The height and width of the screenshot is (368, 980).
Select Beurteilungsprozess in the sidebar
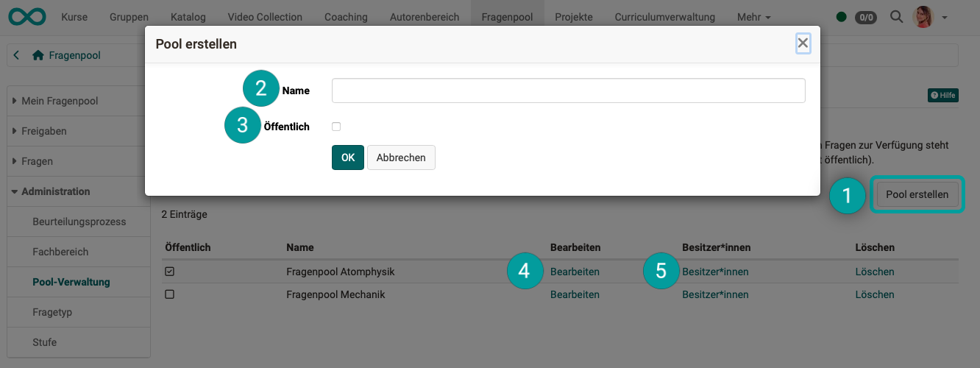point(79,222)
